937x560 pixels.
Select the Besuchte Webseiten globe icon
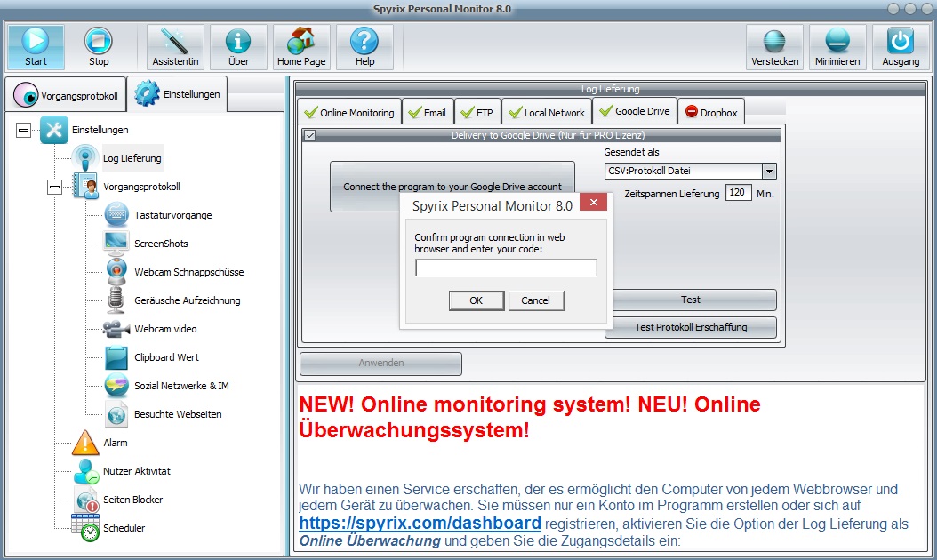(x=116, y=414)
